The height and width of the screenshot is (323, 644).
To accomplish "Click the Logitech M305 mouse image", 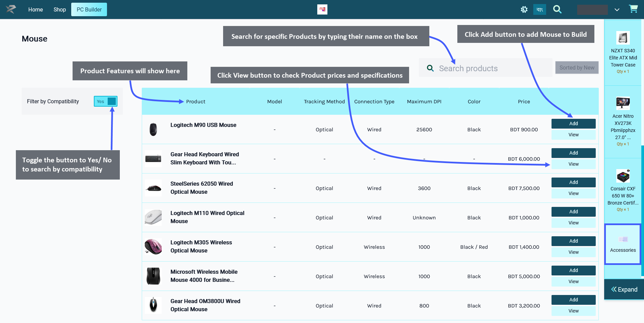I will pyautogui.click(x=153, y=247).
